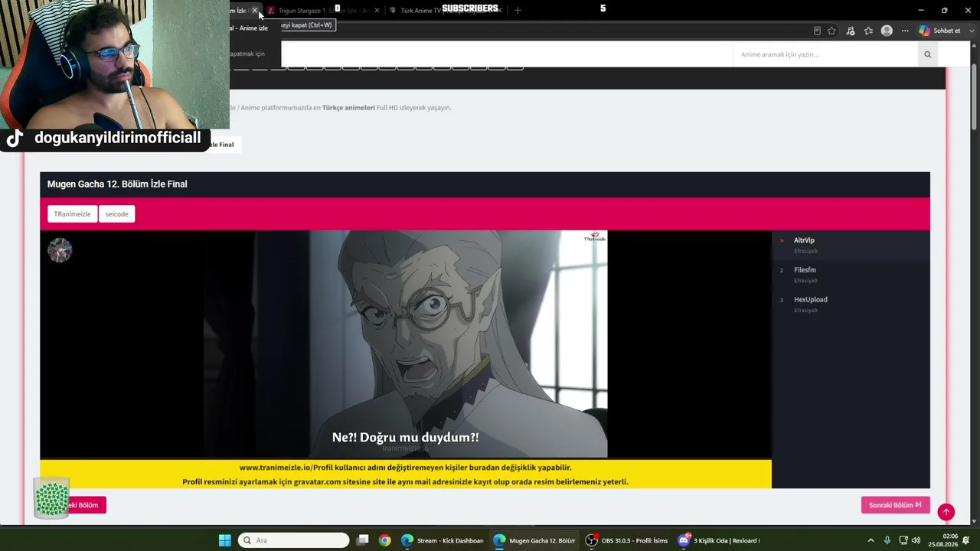This screenshot has width=980, height=551.
Task: Open the browser media/music control icon
Action: pos(850,31)
